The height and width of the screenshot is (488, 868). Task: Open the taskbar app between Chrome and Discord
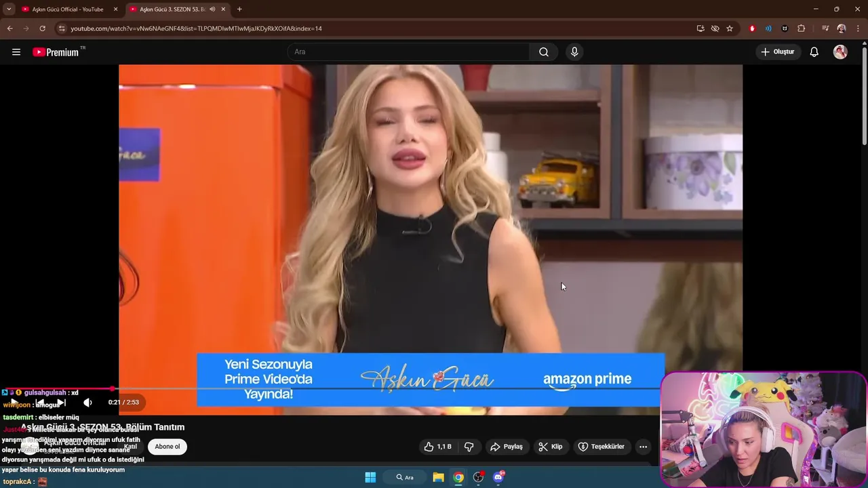pos(478,477)
